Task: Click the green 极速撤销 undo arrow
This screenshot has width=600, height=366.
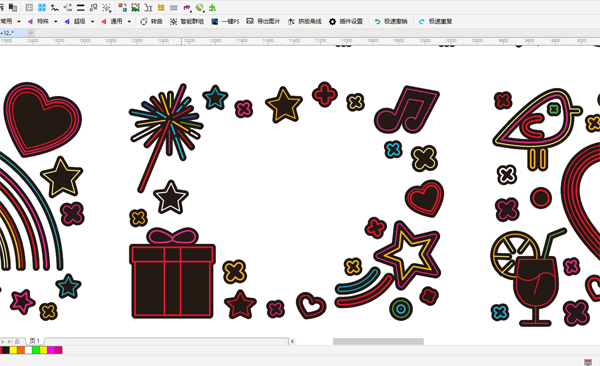Action: pyautogui.click(x=377, y=21)
